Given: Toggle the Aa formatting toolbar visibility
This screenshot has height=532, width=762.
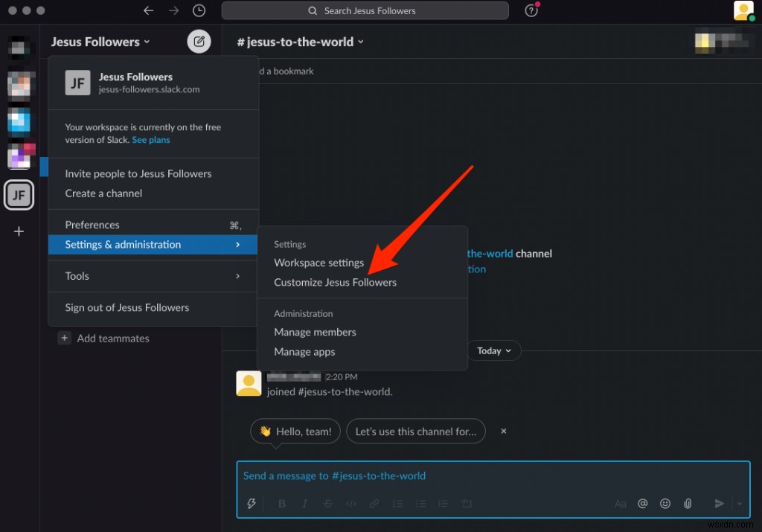Looking at the screenshot, I should 621,504.
